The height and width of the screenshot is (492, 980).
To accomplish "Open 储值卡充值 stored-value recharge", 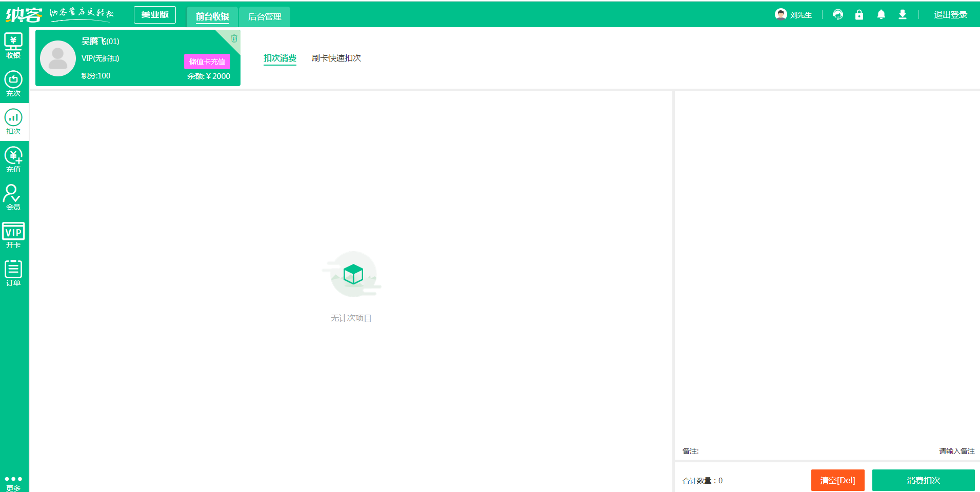I will click(206, 61).
